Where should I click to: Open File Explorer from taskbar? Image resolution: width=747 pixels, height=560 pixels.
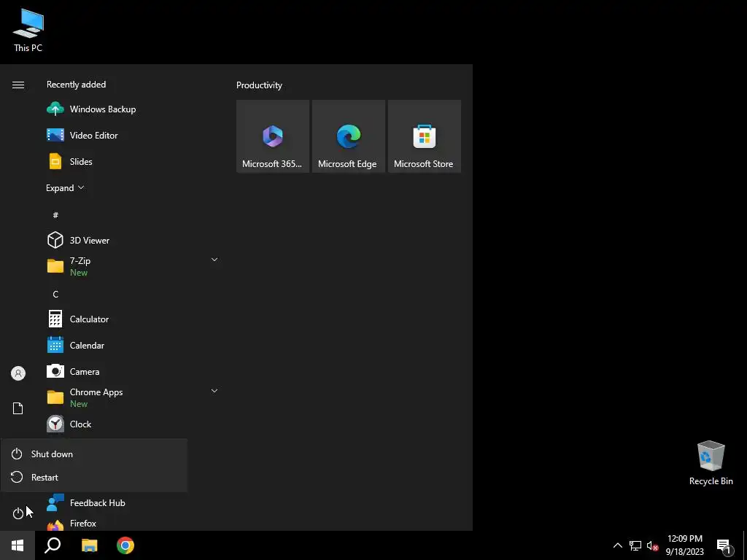coord(89,545)
